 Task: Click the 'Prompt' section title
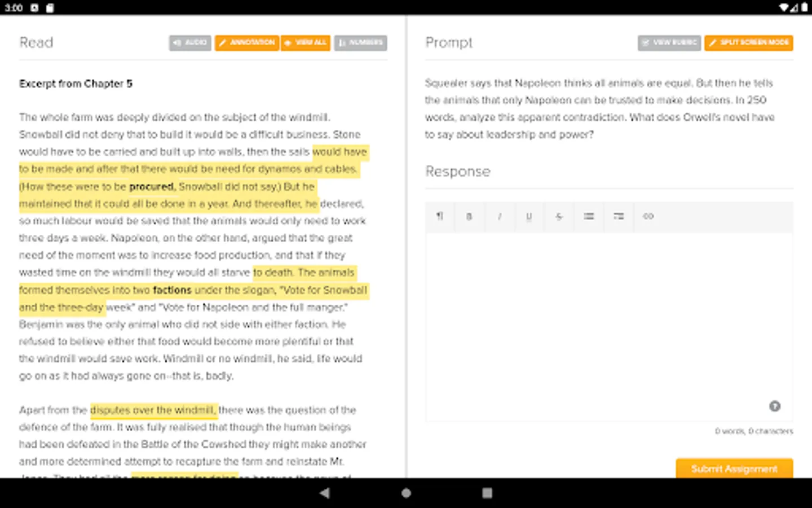pos(449,43)
